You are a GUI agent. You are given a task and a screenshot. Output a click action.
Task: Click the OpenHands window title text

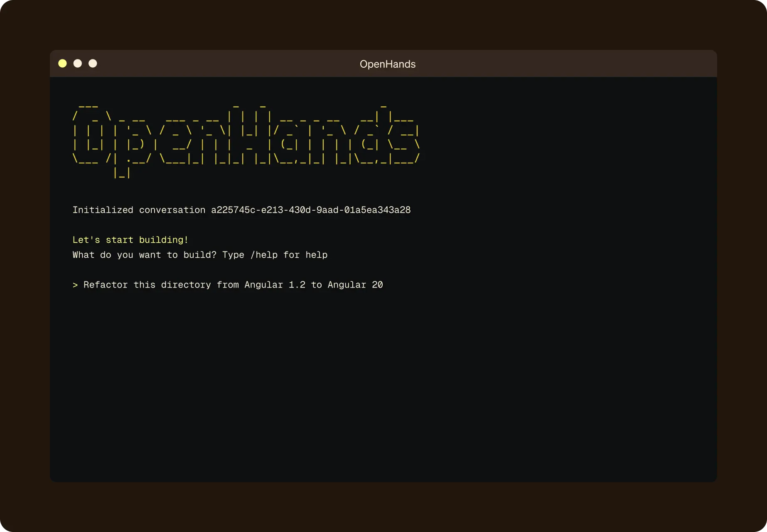click(387, 64)
